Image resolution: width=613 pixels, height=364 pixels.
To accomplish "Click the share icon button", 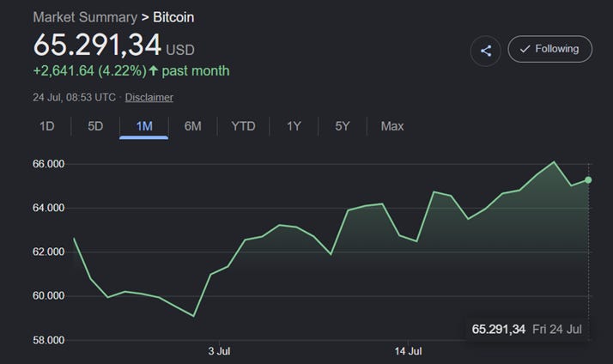I will 486,51.
